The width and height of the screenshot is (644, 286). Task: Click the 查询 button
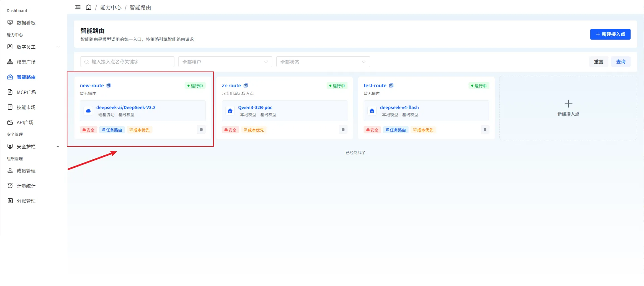point(621,62)
